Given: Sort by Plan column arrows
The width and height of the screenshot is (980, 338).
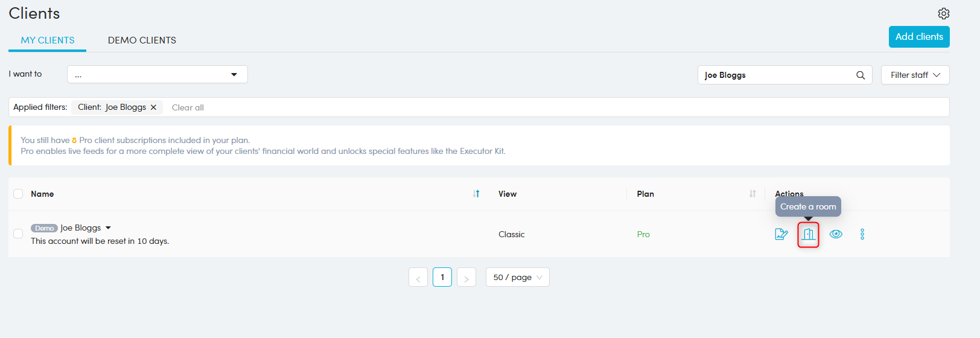Looking at the screenshot, I should pyautogui.click(x=752, y=194).
